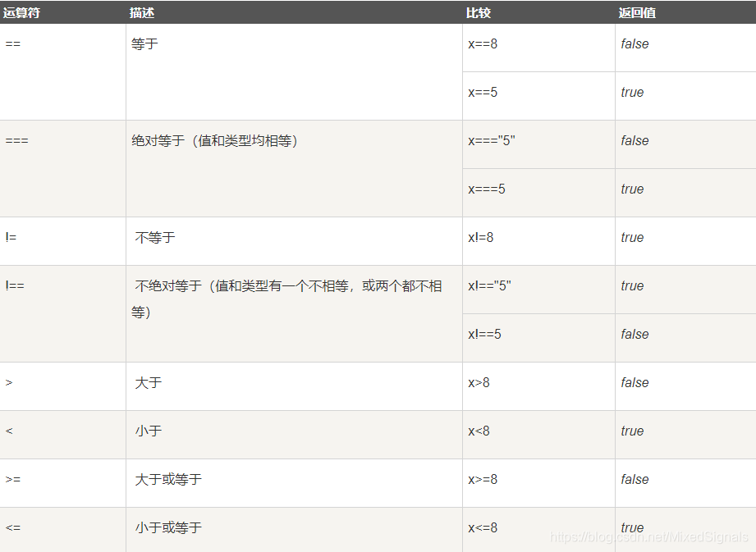Click false result in x>8 row

(x=685, y=386)
